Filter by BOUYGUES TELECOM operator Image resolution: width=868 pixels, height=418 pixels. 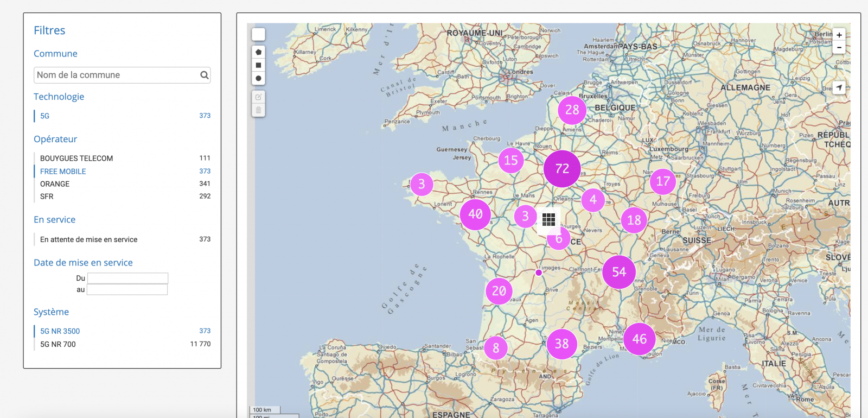76,159
